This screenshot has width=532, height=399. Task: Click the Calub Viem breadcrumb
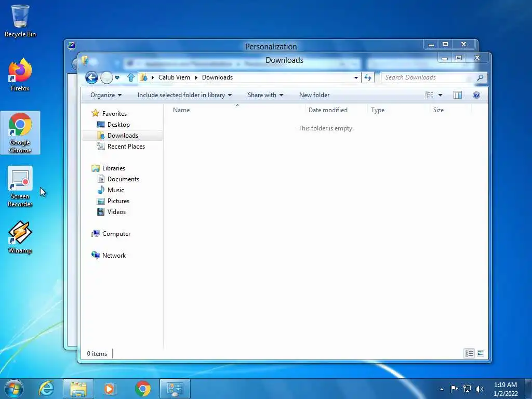pos(174,77)
